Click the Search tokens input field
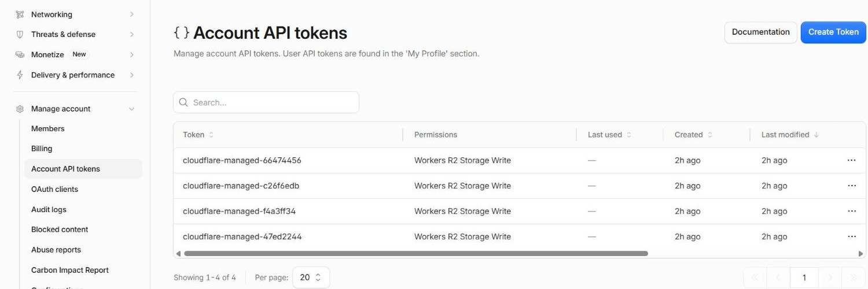868x289 pixels. click(x=266, y=102)
